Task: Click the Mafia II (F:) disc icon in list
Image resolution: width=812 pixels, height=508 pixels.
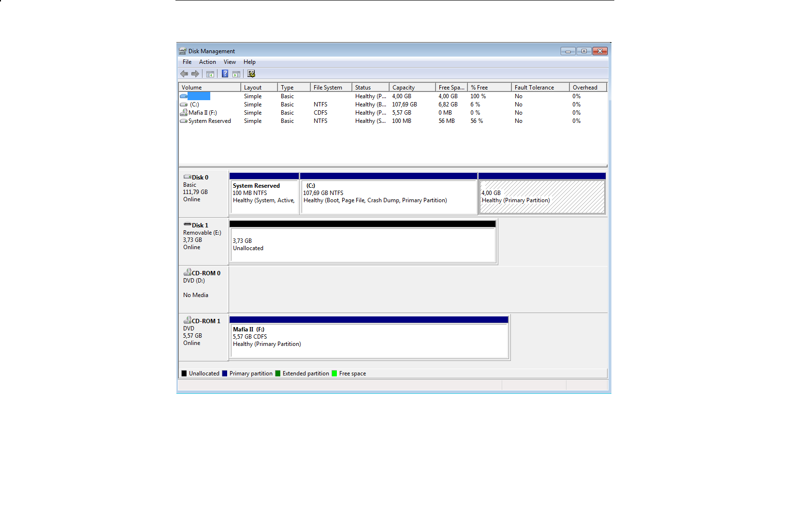Action: point(184,113)
